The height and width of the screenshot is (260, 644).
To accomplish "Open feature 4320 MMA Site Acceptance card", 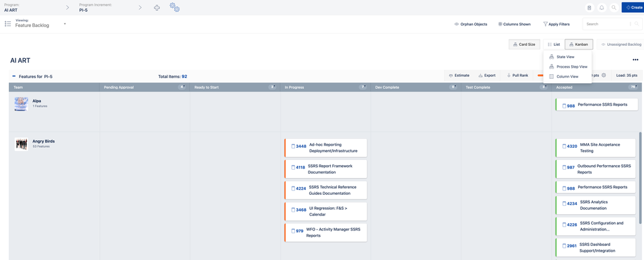I will pyautogui.click(x=596, y=148).
